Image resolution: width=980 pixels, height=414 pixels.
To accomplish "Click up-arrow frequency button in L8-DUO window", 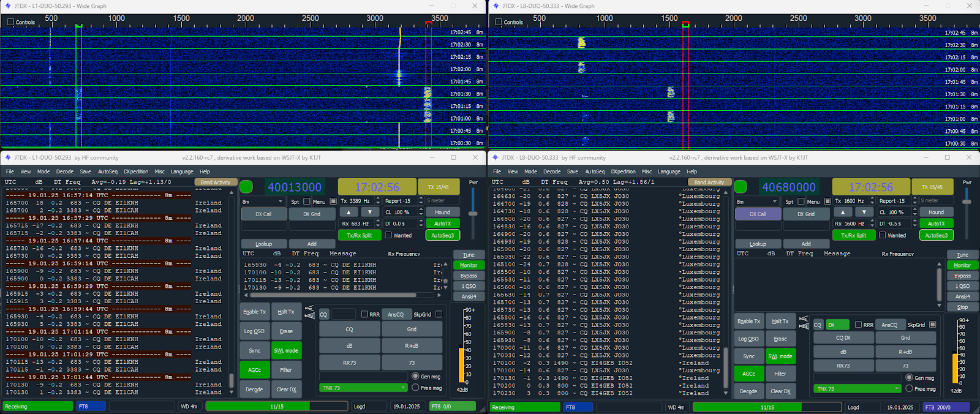I will coord(843,212).
